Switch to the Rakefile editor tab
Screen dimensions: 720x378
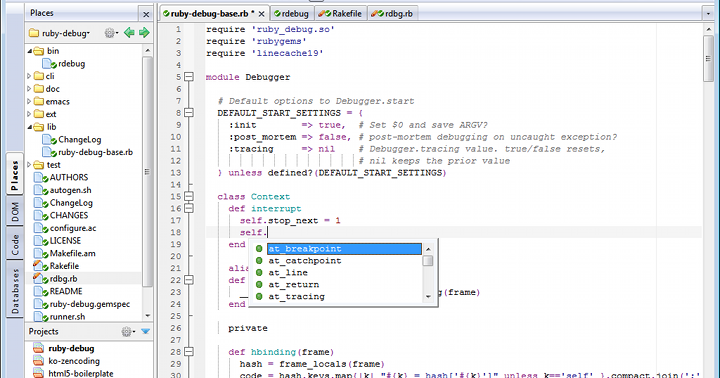click(x=340, y=14)
